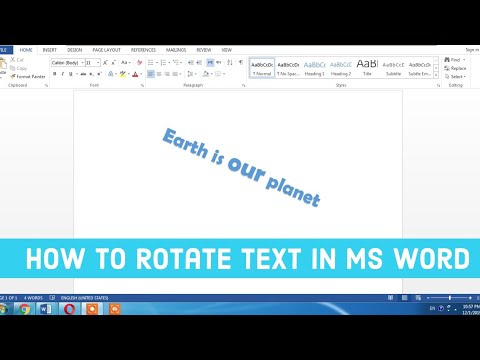
Task: Open the REVIEW tab
Action: point(204,50)
